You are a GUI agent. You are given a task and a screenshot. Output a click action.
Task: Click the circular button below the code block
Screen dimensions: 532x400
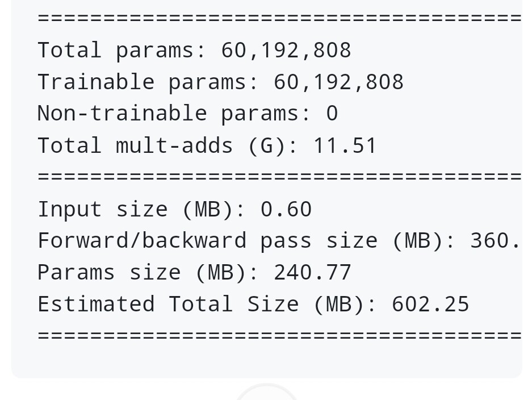click(266, 394)
